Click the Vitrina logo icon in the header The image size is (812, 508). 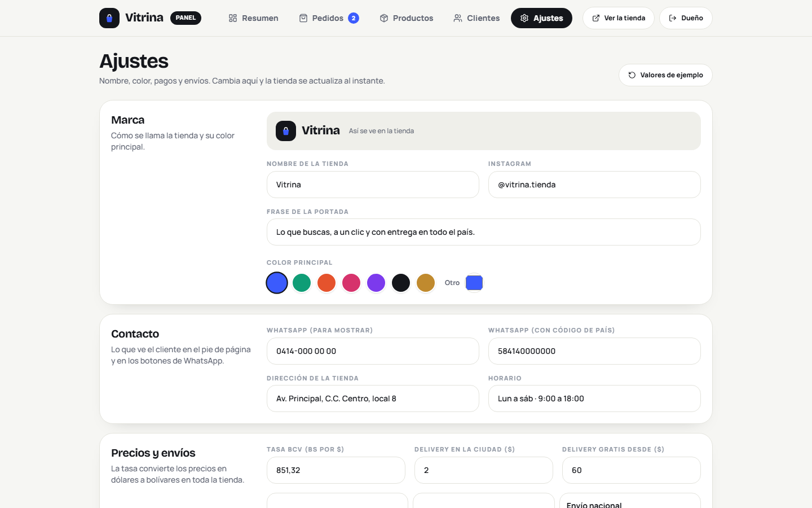(109, 18)
